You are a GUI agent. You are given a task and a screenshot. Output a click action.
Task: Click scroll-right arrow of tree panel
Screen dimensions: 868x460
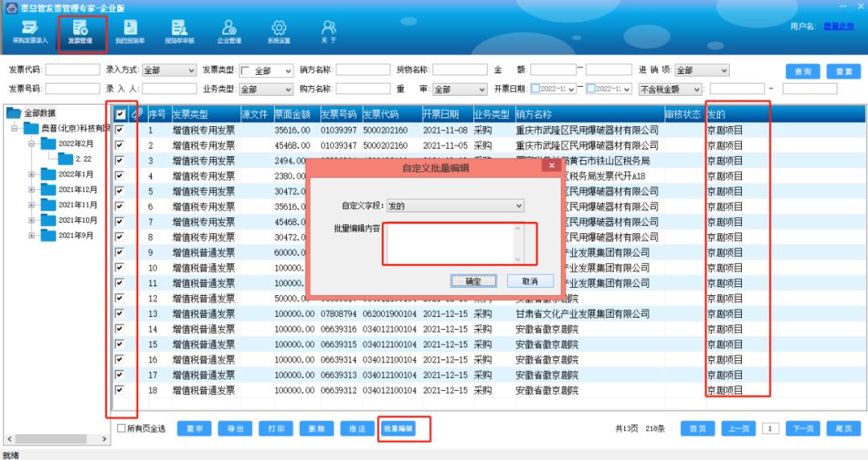coord(104,438)
